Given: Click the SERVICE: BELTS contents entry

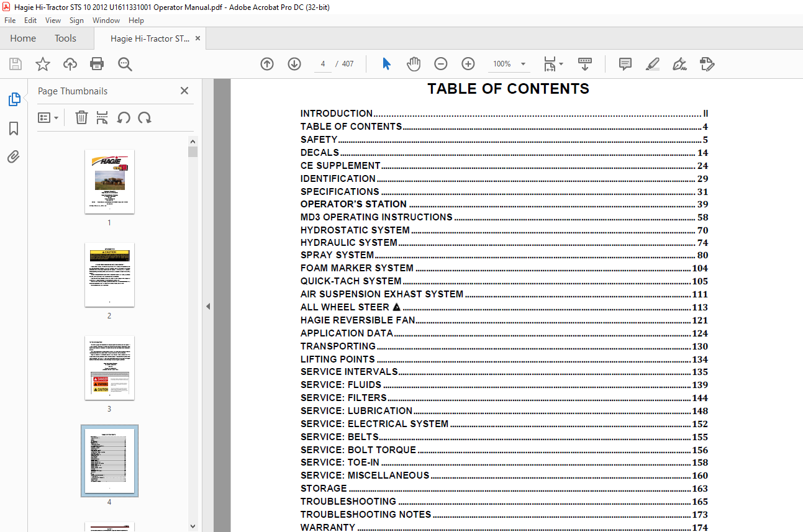Looking at the screenshot, I should point(504,437).
